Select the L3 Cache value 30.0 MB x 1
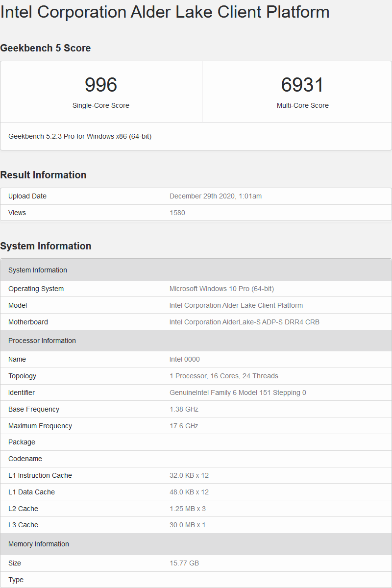392x588 pixels. click(188, 525)
